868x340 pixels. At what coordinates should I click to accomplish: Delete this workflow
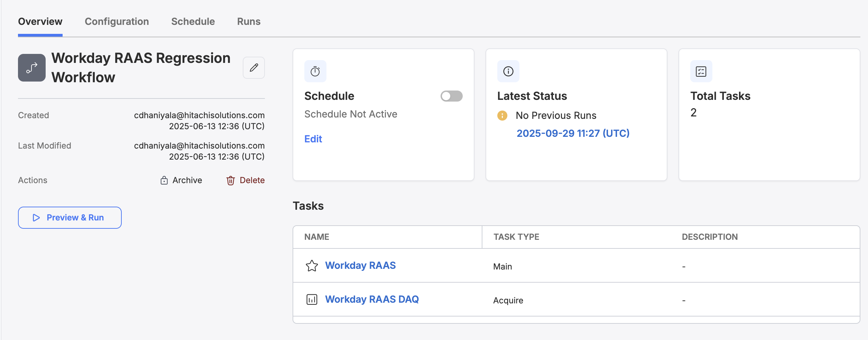[246, 180]
